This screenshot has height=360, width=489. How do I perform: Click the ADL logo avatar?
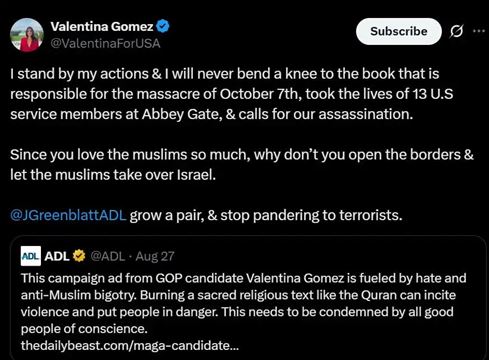31,256
